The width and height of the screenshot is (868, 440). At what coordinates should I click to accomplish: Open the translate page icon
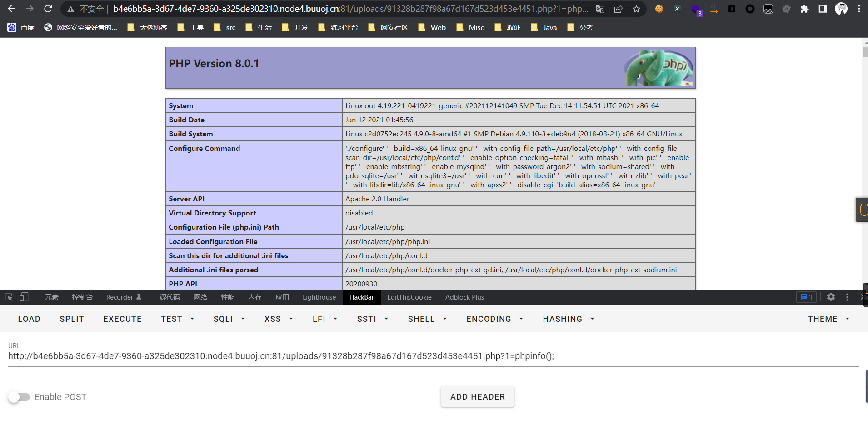click(x=600, y=9)
